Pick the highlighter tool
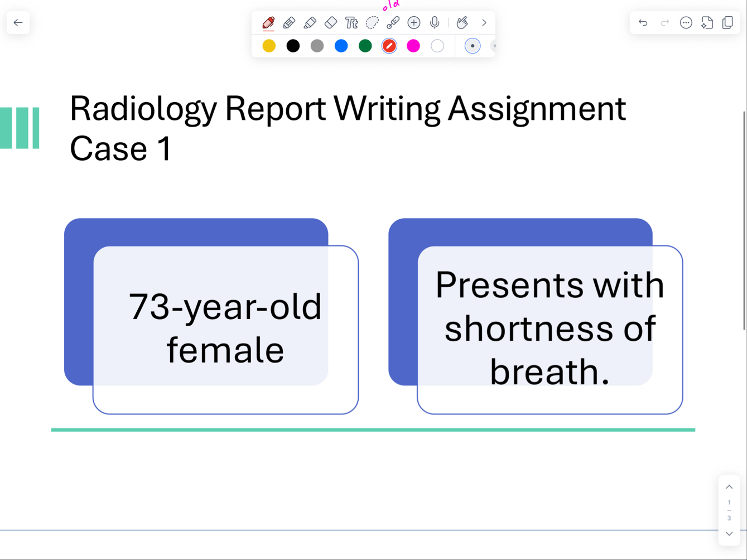Screen dimensions: 747x560 click(310, 23)
